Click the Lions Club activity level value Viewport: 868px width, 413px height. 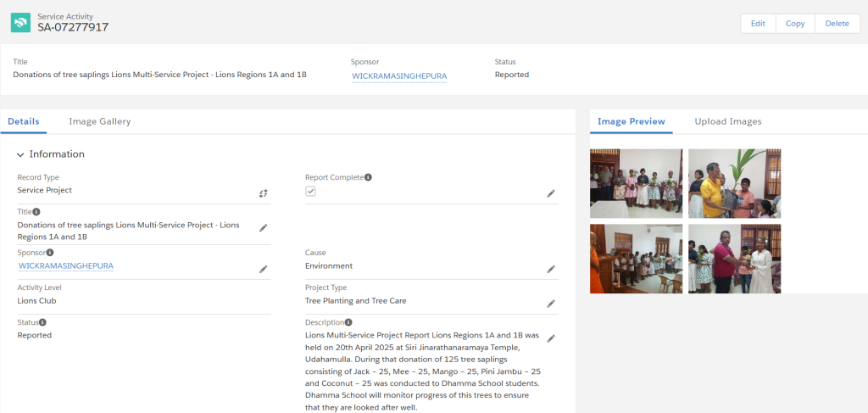(x=36, y=300)
